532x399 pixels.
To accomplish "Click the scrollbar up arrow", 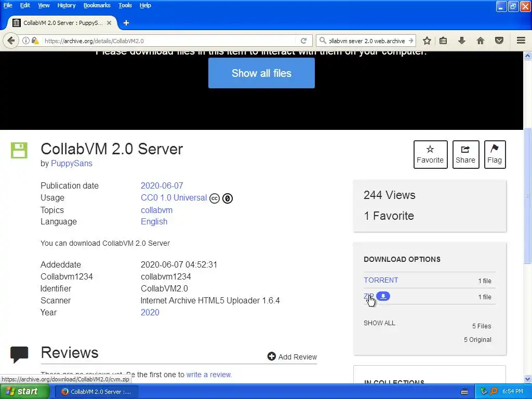I will [528, 56].
